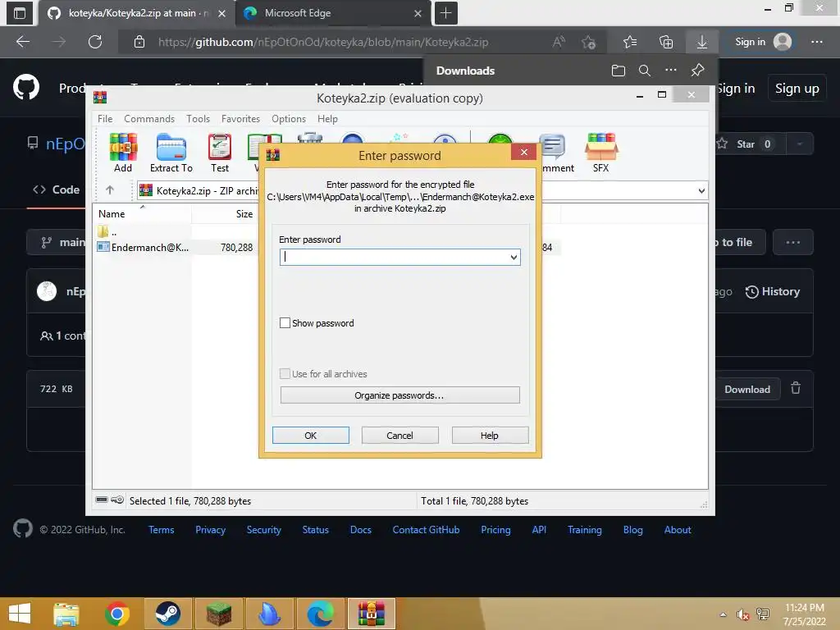The width and height of the screenshot is (840, 630).
Task: Launch Google Chrome from the taskbar
Action: 117,614
